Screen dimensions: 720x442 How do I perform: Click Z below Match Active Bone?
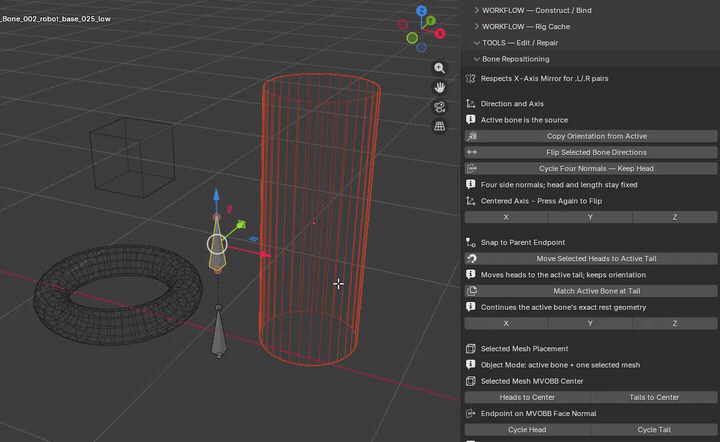click(675, 323)
